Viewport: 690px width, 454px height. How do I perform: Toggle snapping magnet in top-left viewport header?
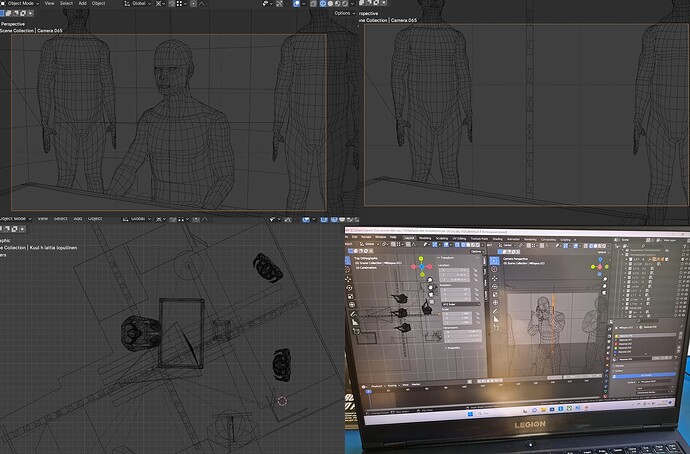171,3
